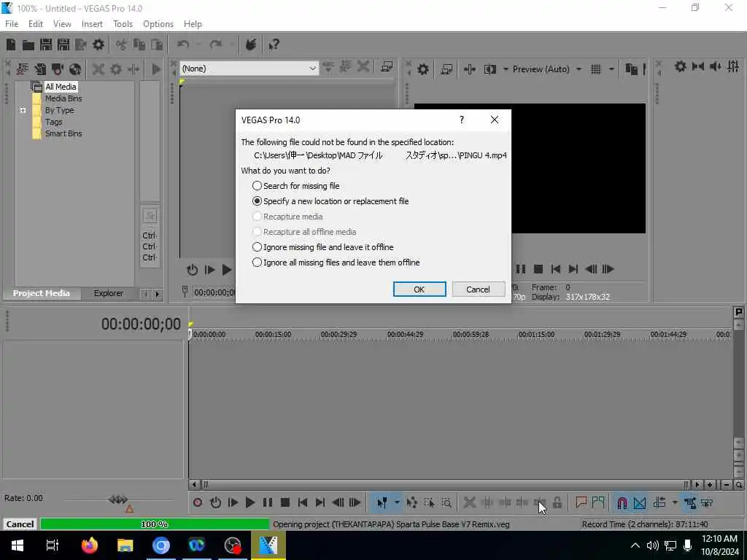Open the Normal Edit Tool dropdown arrow
The image size is (747, 560).
tap(397, 502)
